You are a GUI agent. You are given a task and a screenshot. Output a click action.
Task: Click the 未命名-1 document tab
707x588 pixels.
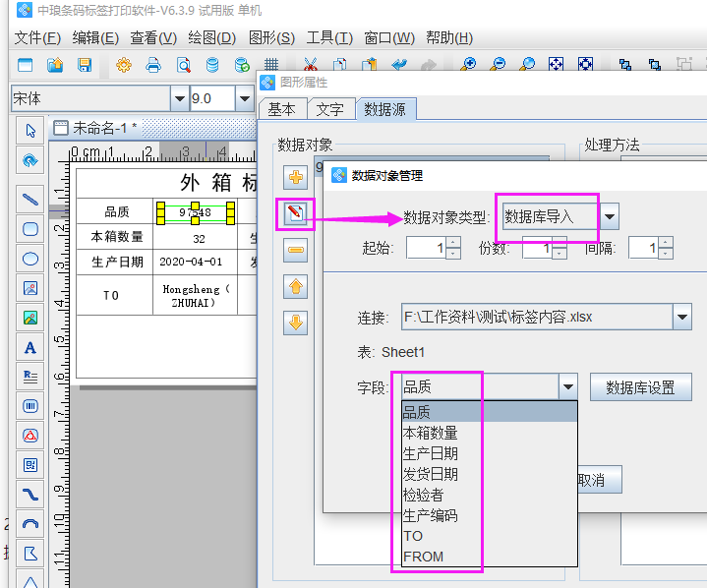[95, 129]
